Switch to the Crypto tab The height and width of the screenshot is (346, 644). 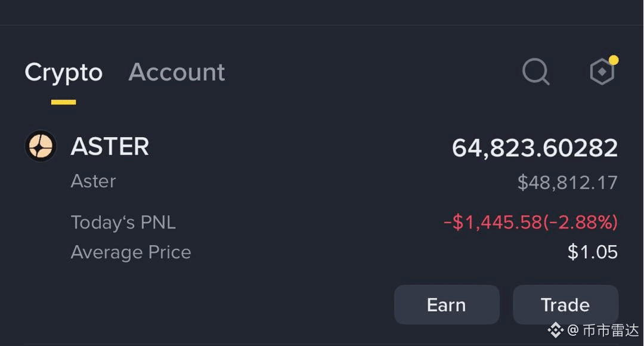click(x=63, y=73)
